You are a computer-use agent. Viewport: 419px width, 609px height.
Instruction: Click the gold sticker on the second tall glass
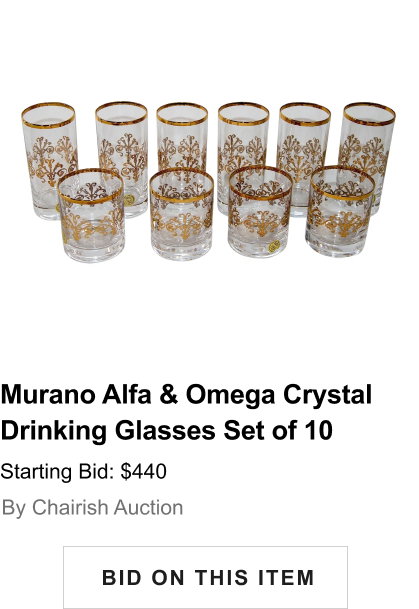129,200
